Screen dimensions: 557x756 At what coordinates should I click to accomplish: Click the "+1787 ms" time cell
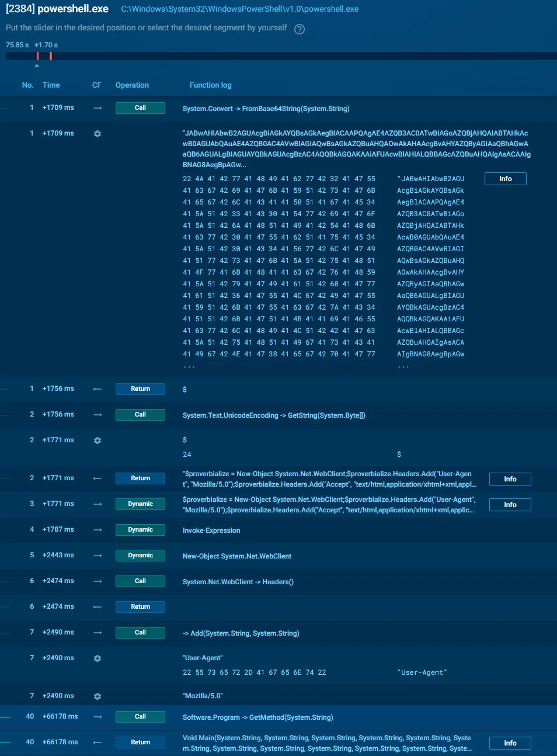click(58, 530)
